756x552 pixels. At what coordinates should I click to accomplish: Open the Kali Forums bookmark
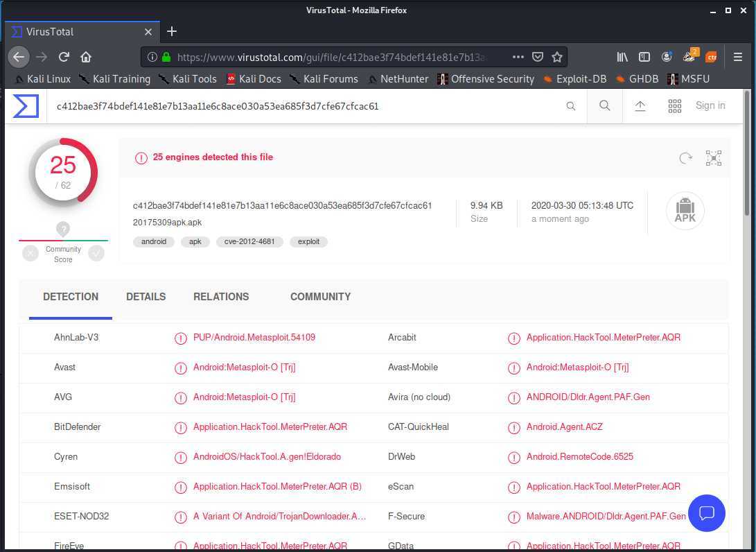coord(324,78)
